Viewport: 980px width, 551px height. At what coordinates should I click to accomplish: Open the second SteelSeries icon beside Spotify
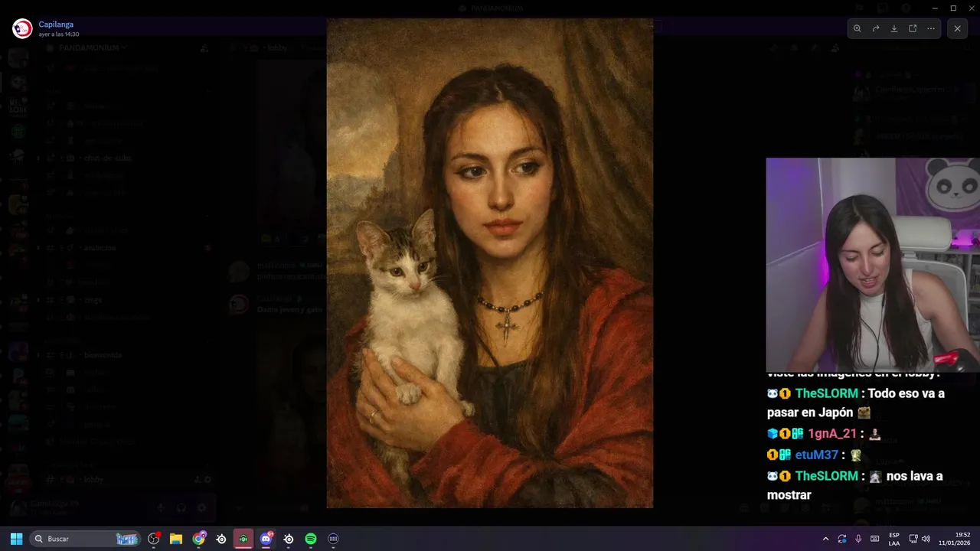click(x=289, y=539)
